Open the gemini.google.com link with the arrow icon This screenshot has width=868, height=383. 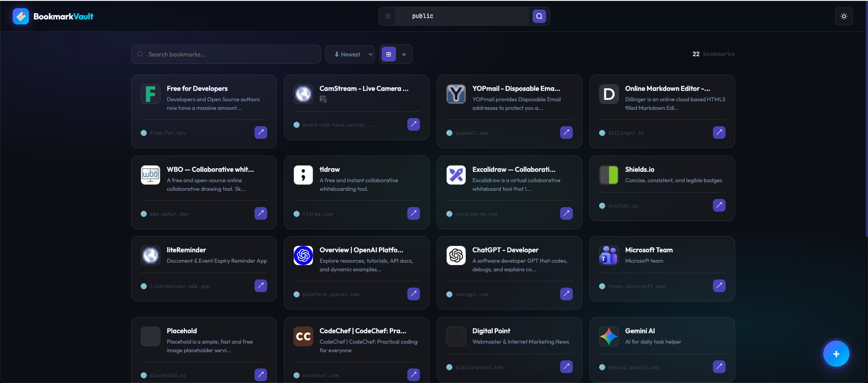(x=719, y=367)
